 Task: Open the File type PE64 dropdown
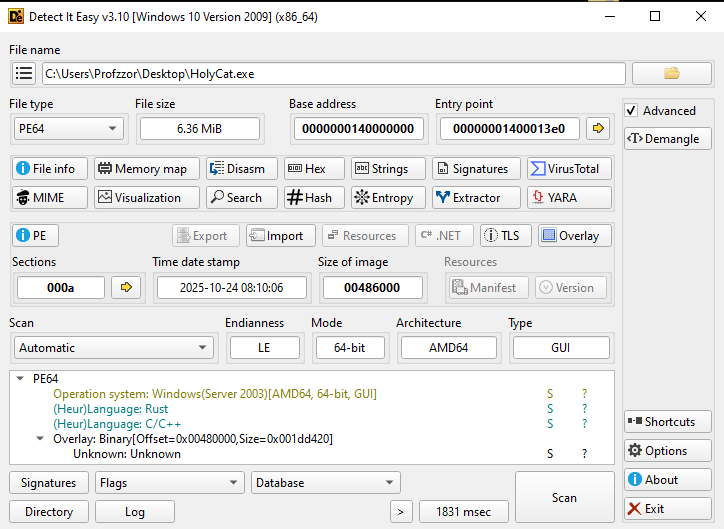click(68, 128)
